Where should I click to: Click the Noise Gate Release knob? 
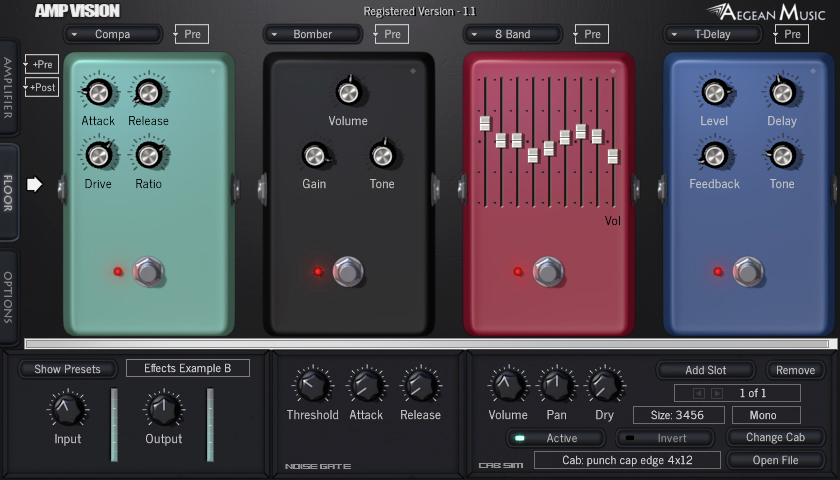421,385
